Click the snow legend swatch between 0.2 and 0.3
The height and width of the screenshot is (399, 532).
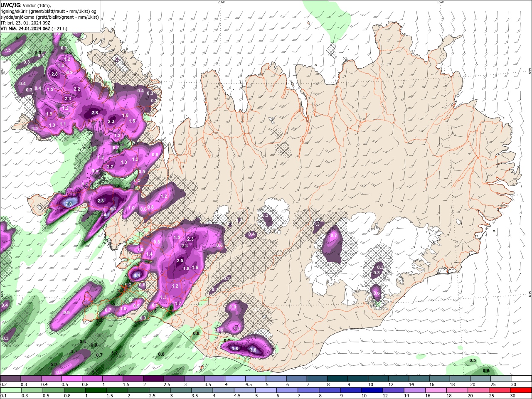(10, 379)
